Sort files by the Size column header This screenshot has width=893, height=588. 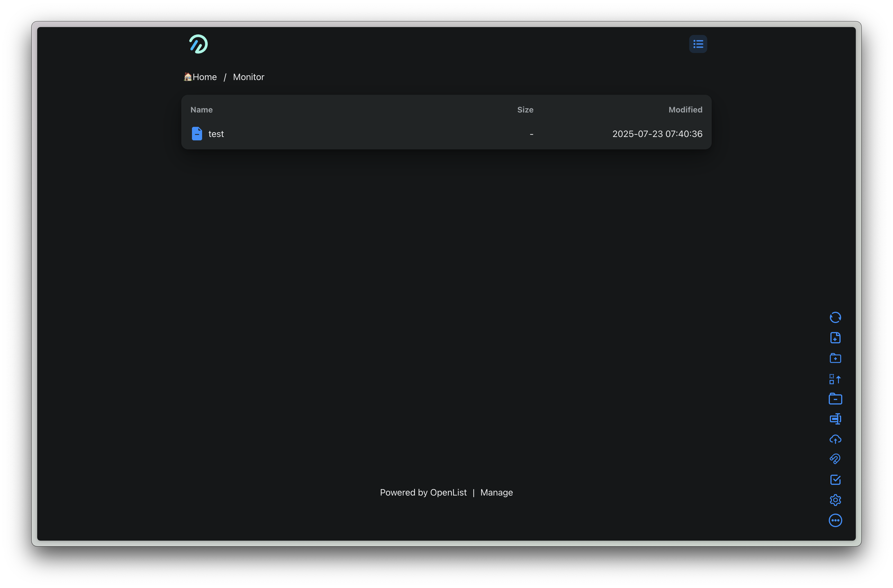(x=525, y=110)
